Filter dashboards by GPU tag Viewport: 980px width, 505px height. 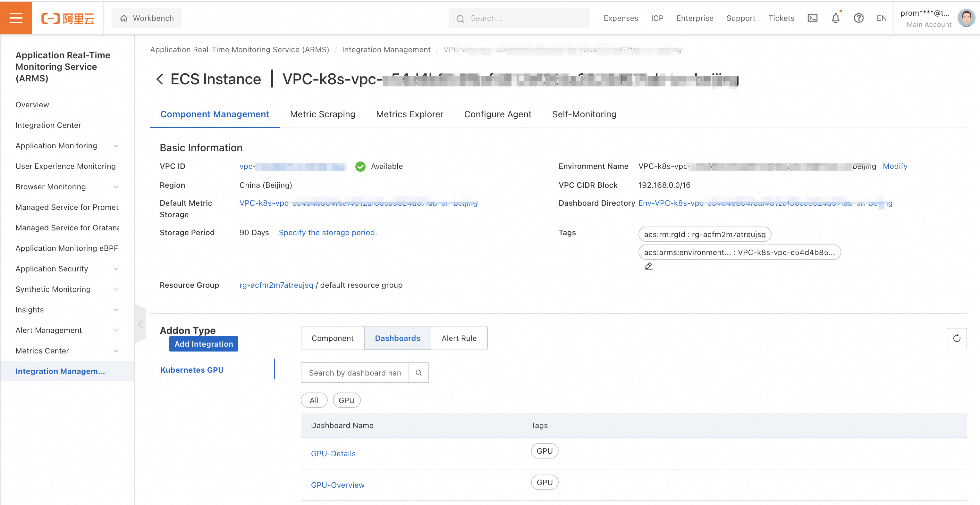point(346,401)
